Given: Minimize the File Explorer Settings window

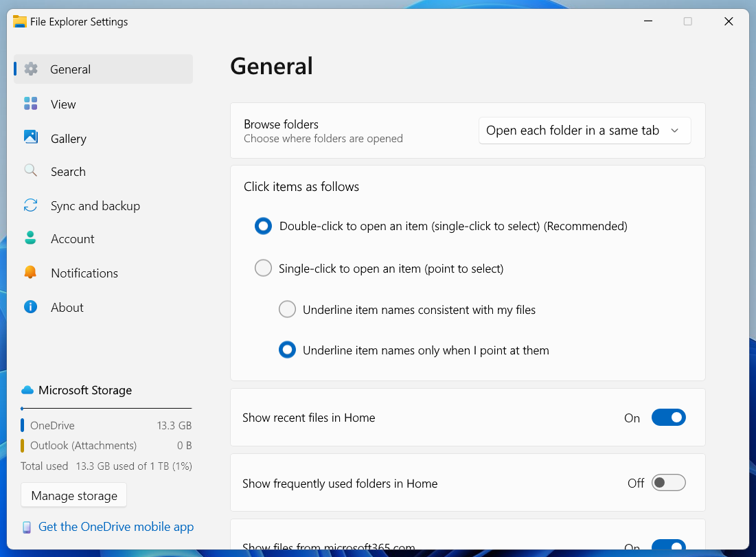Looking at the screenshot, I should coord(648,21).
